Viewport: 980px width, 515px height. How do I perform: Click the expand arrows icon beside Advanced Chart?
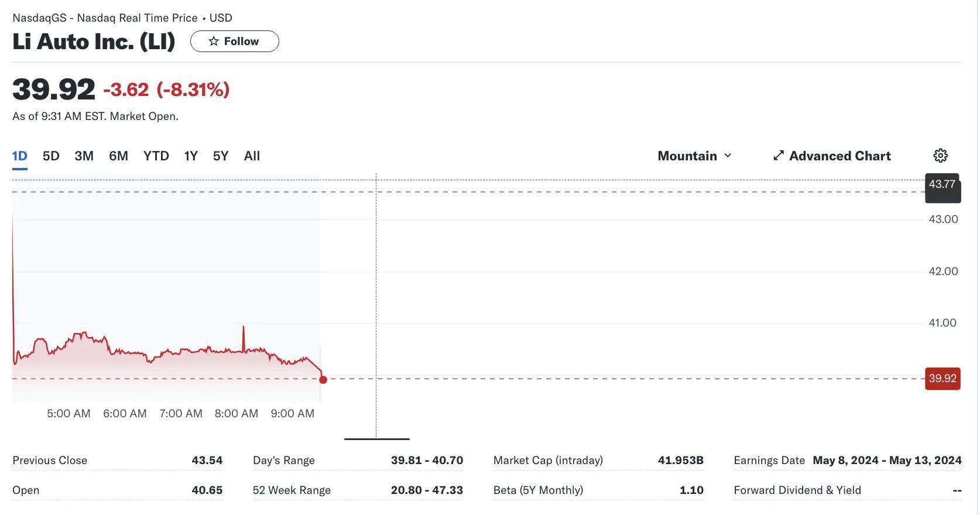point(778,156)
